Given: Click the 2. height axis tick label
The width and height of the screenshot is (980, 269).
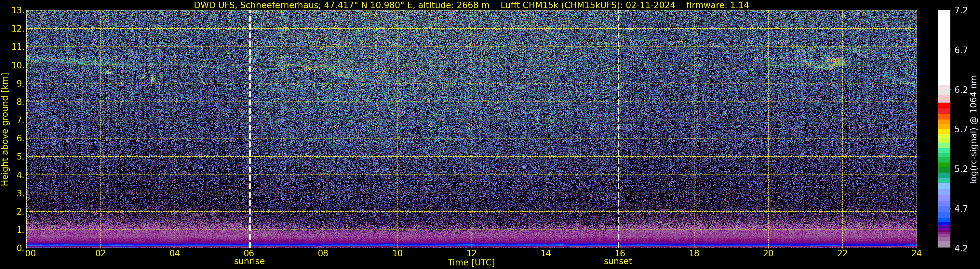Looking at the screenshot, I should [20, 212].
